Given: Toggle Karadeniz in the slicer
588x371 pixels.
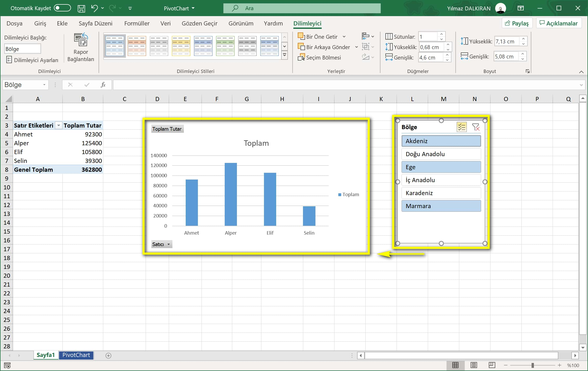Looking at the screenshot, I should [x=441, y=193].
